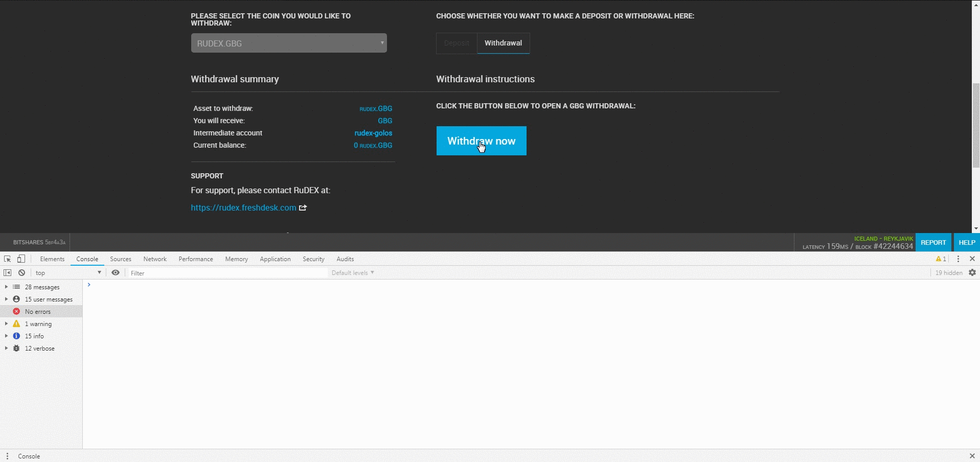Open the Default levels dropdown
Screen dimensions: 980x462
tap(353, 273)
